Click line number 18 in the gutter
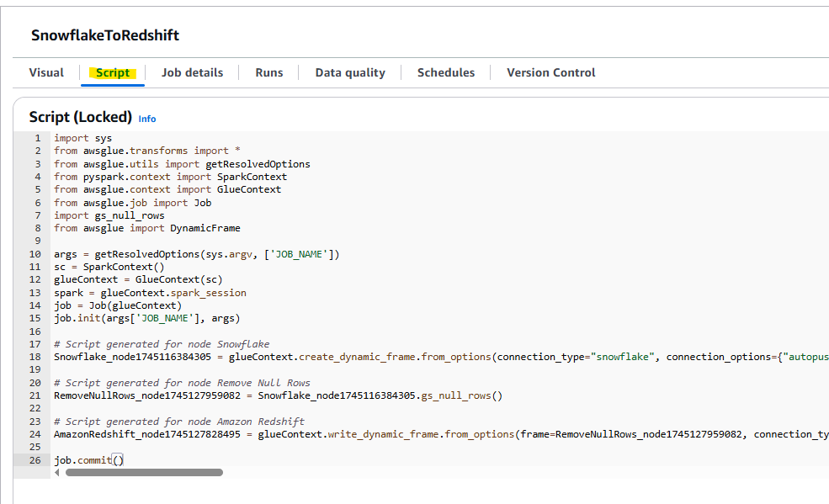Screen dimensions: 829x504 coord(35,357)
